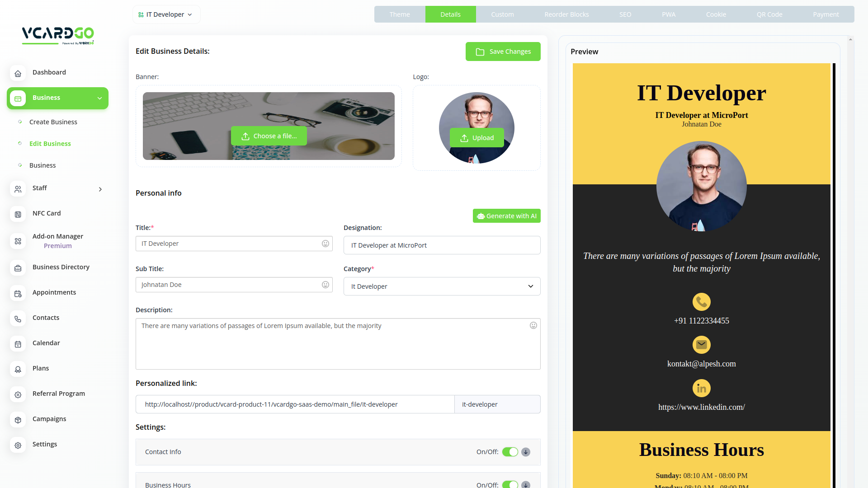Open the NFC Card sidebar icon
The width and height of the screenshot is (868, 488).
[x=18, y=214]
